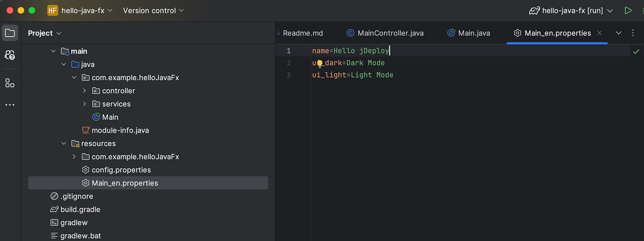Select the Main class file name
Screen dimensions: 644x241
click(x=110, y=117)
